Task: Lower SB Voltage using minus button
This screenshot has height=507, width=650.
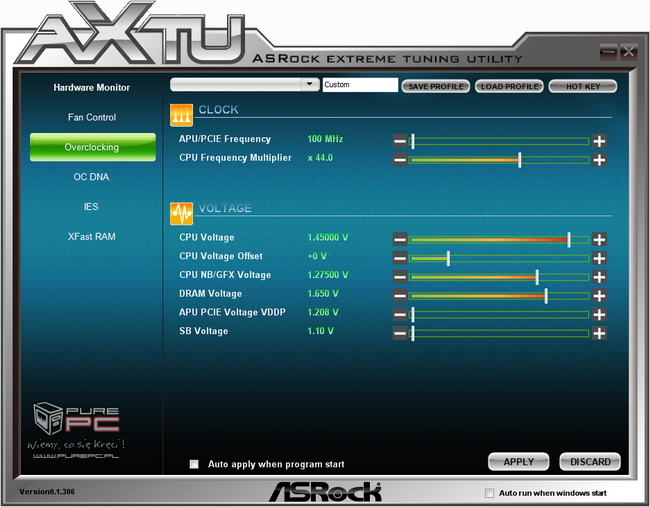Action: coord(400,333)
